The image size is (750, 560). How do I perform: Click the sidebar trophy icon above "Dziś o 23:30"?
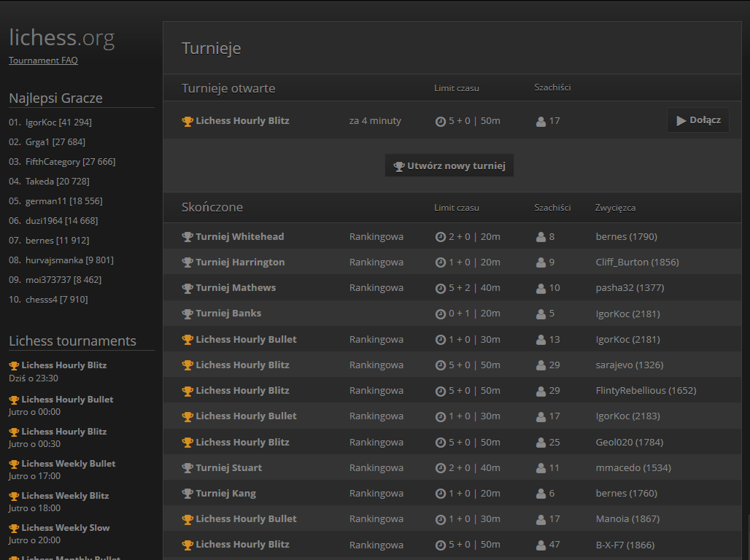[x=14, y=365]
